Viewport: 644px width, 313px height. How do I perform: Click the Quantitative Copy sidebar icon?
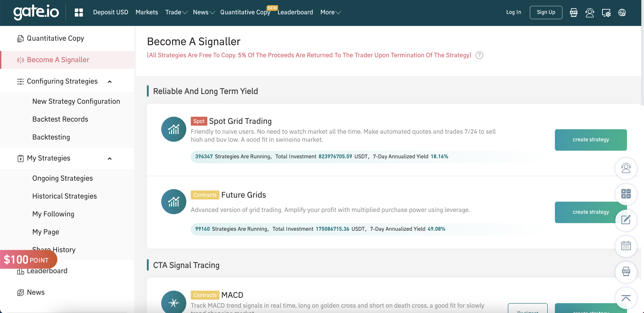tap(20, 38)
